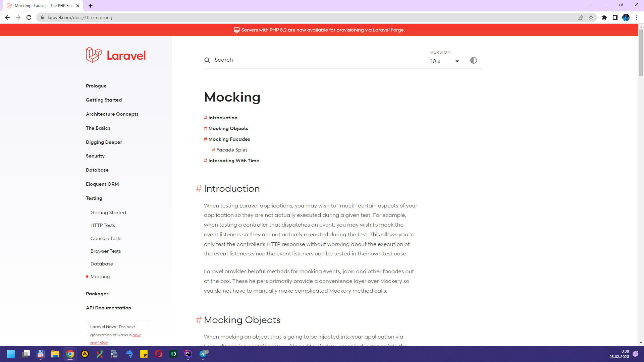This screenshot has height=362, width=644.
Task: Click the Laravel logo in sidebar
Action: [116, 55]
